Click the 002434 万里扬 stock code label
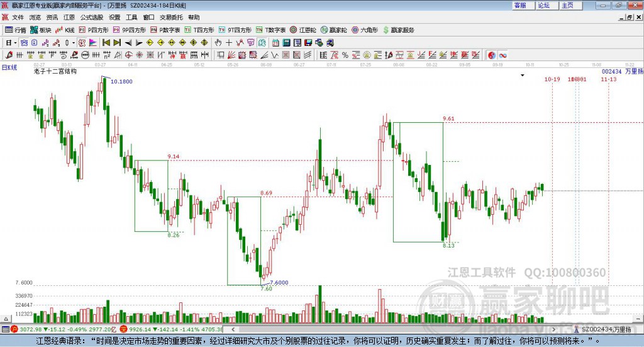644x347 pixels. 622,71
